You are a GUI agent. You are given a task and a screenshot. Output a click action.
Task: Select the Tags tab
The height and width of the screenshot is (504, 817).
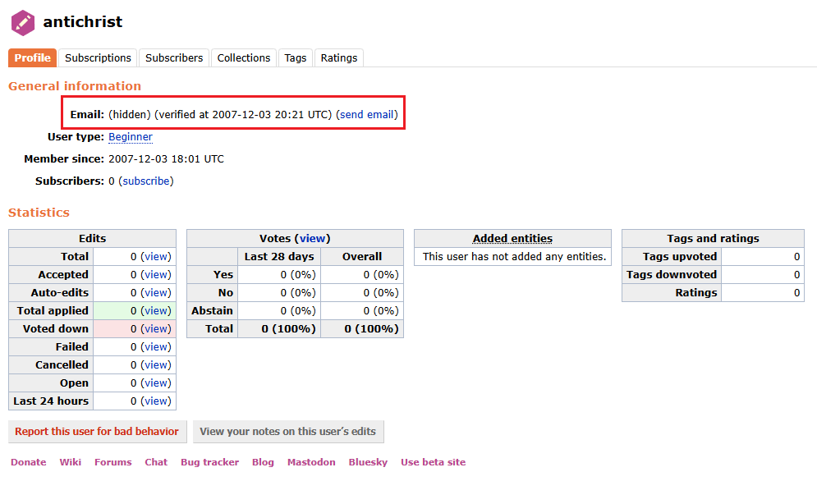(x=295, y=57)
